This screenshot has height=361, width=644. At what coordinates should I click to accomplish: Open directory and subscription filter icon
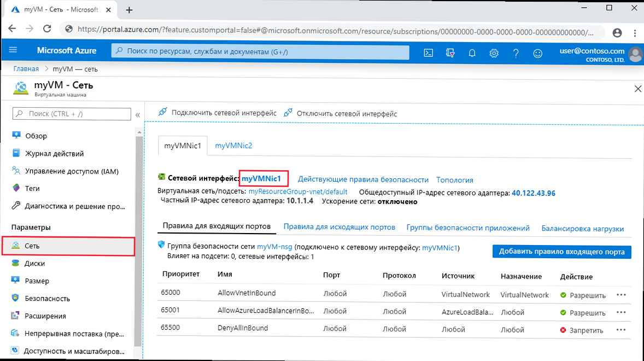pos(450,53)
